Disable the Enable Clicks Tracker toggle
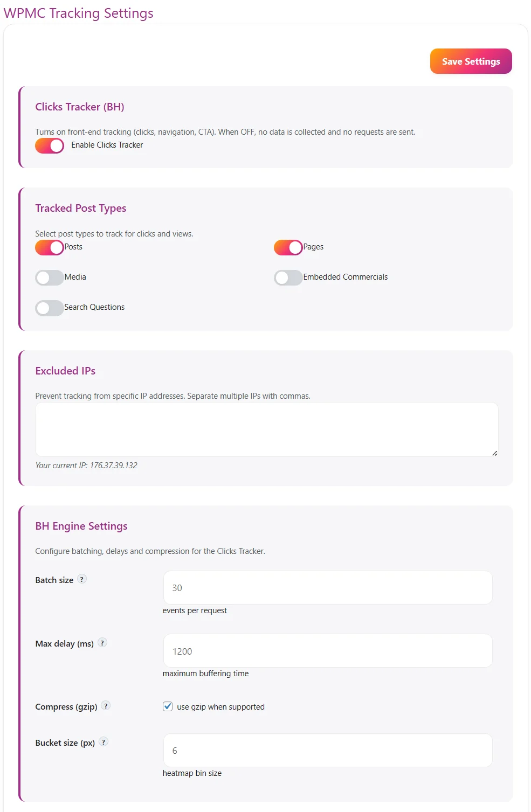Screen dimensions: 531x812 (49, 145)
